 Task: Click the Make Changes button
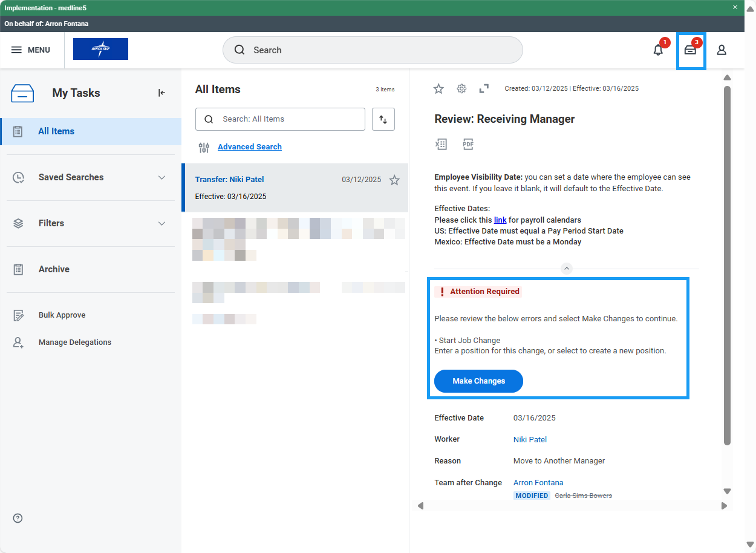478,381
